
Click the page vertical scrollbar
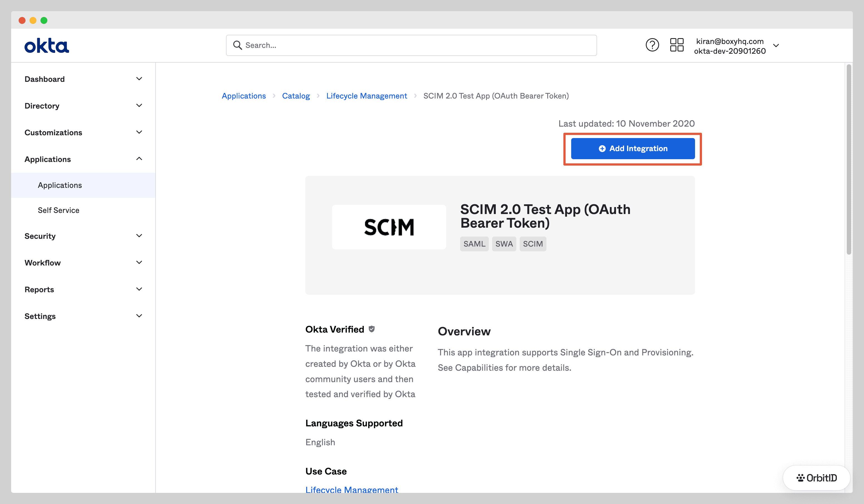849,159
